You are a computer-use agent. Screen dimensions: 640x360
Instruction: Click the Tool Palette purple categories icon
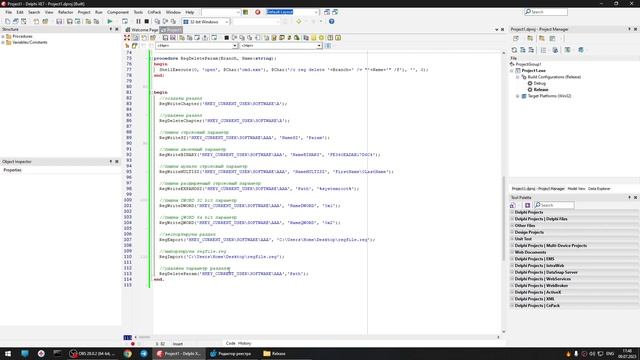pos(527,205)
